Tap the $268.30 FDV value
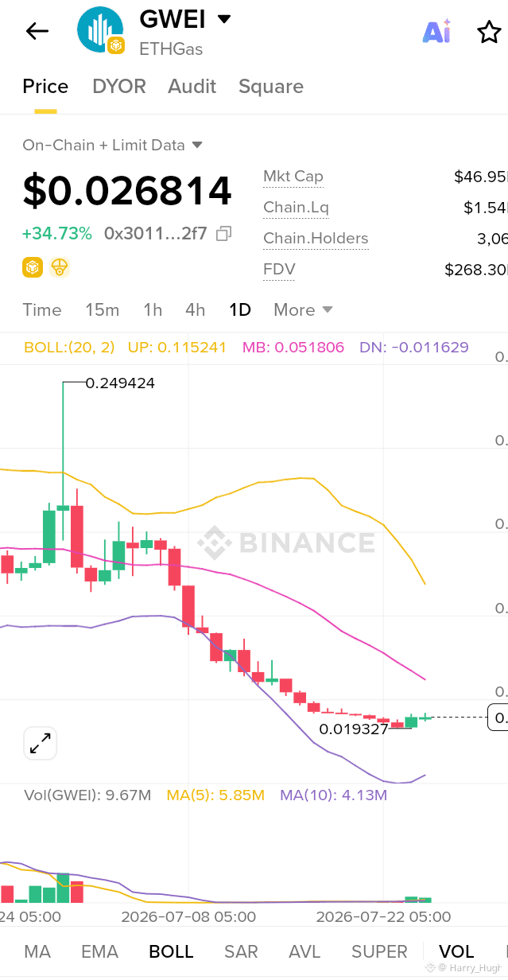Image resolution: width=508 pixels, height=980 pixels. [x=476, y=270]
